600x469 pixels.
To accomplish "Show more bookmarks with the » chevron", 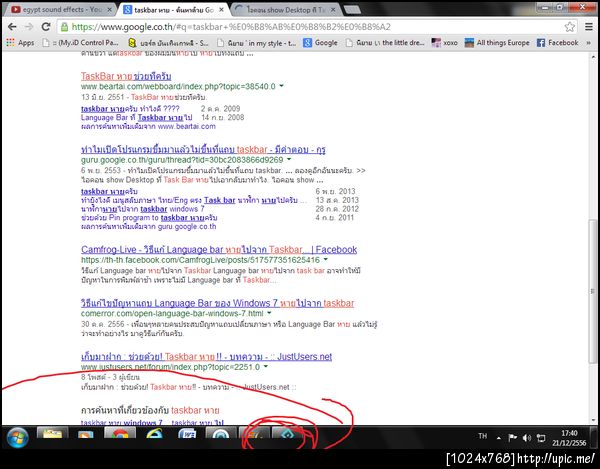I will pos(589,43).
